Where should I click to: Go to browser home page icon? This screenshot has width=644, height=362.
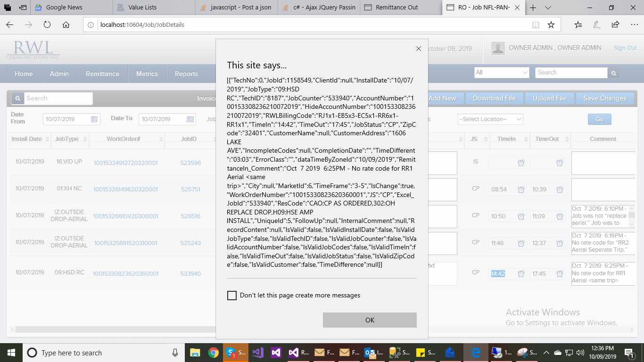click(66, 25)
